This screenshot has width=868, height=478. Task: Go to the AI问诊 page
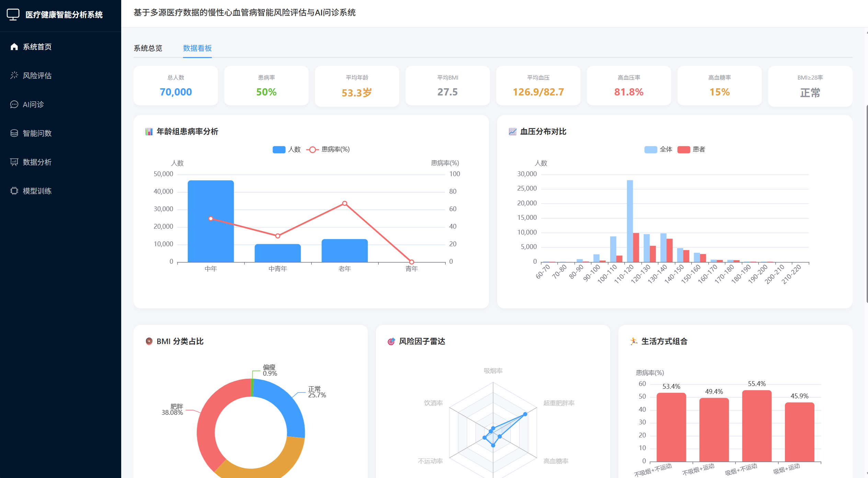tap(60, 104)
